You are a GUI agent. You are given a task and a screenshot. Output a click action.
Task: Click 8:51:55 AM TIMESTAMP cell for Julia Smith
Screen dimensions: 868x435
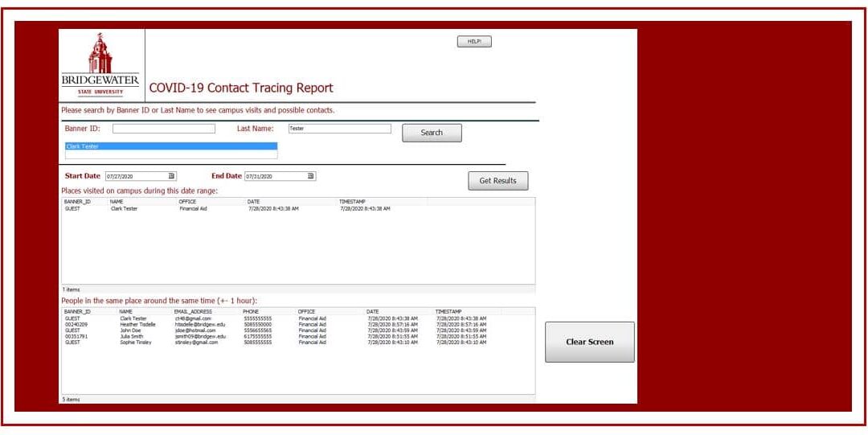pyautogui.click(x=461, y=336)
